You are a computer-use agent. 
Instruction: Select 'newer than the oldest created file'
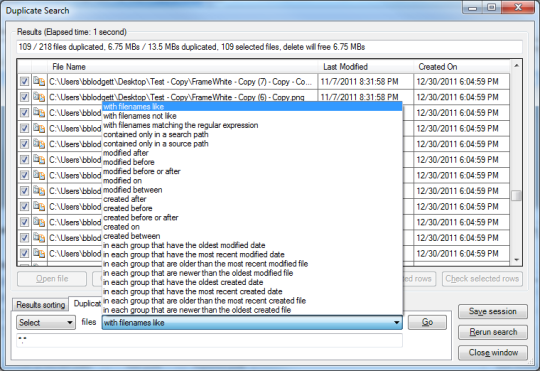point(252,310)
